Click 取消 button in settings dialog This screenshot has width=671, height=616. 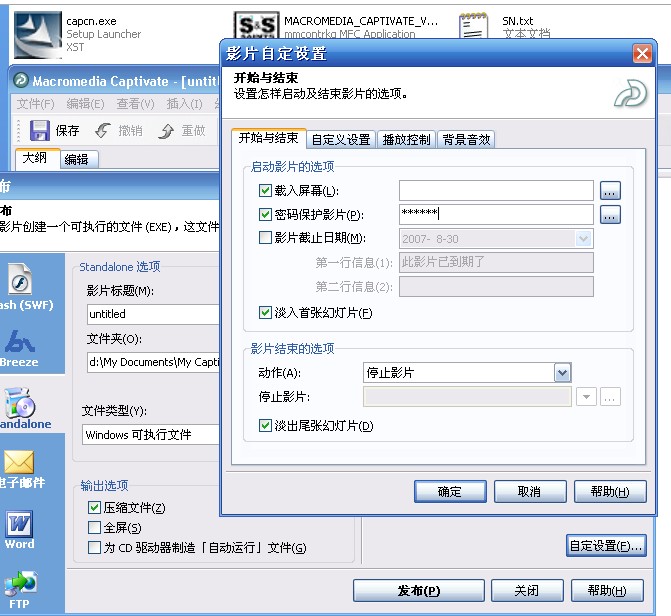(x=530, y=491)
